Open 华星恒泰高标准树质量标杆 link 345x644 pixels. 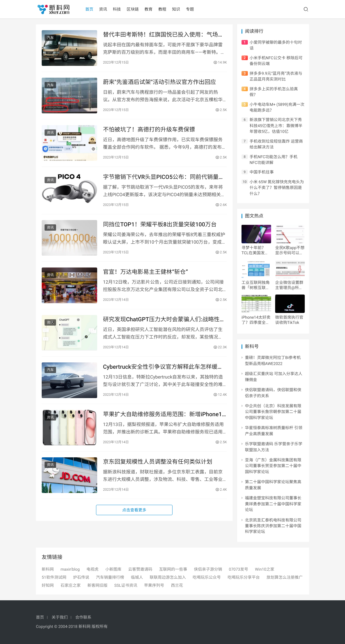(x=274, y=431)
